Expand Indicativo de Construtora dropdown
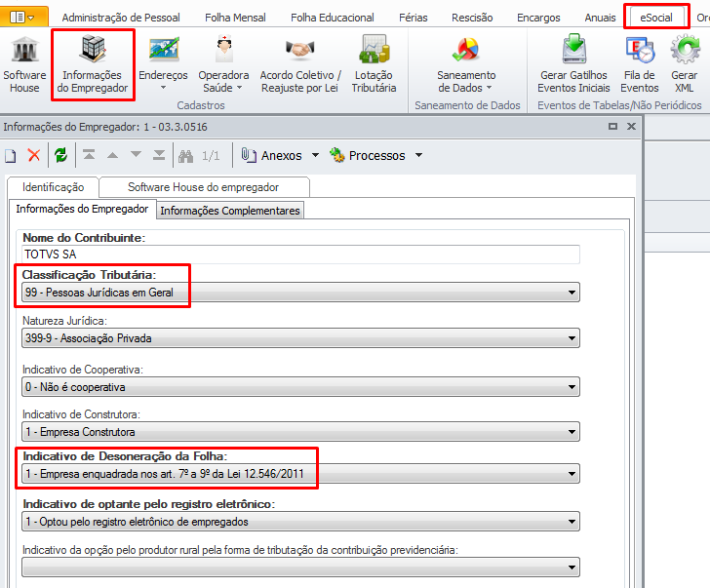The height and width of the screenshot is (588, 710). click(572, 432)
